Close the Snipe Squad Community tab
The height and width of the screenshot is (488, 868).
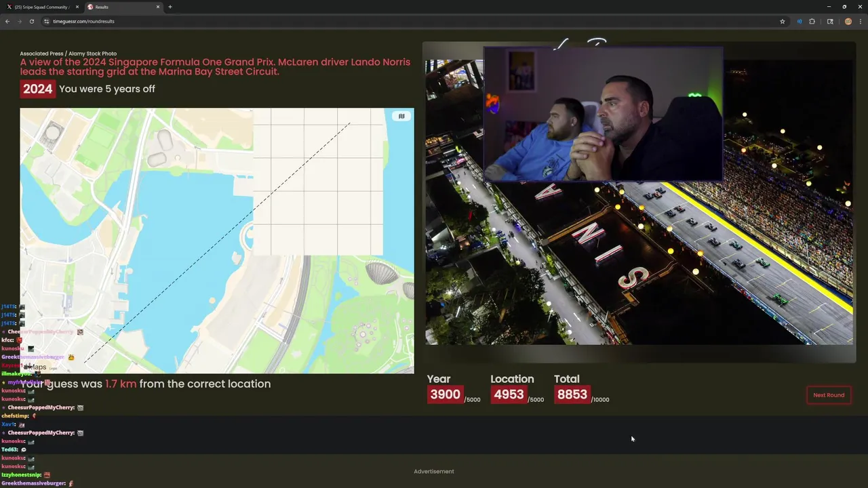[77, 7]
